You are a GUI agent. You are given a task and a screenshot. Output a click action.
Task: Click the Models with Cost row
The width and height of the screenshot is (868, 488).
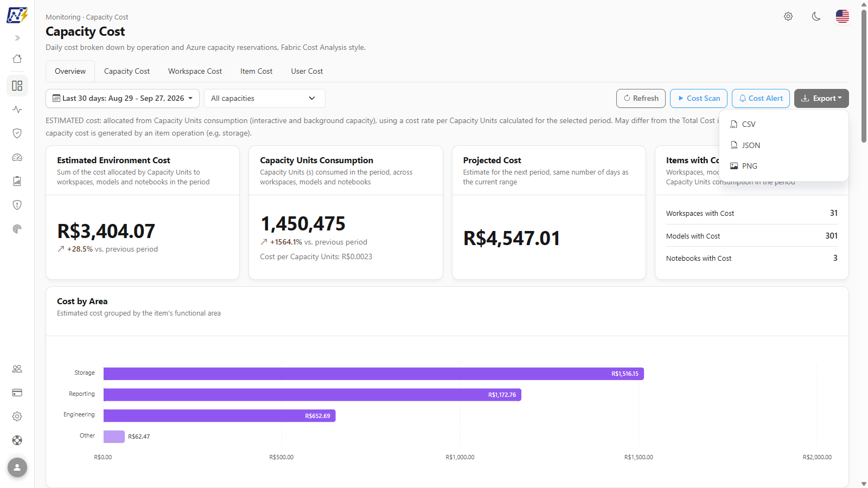point(752,236)
